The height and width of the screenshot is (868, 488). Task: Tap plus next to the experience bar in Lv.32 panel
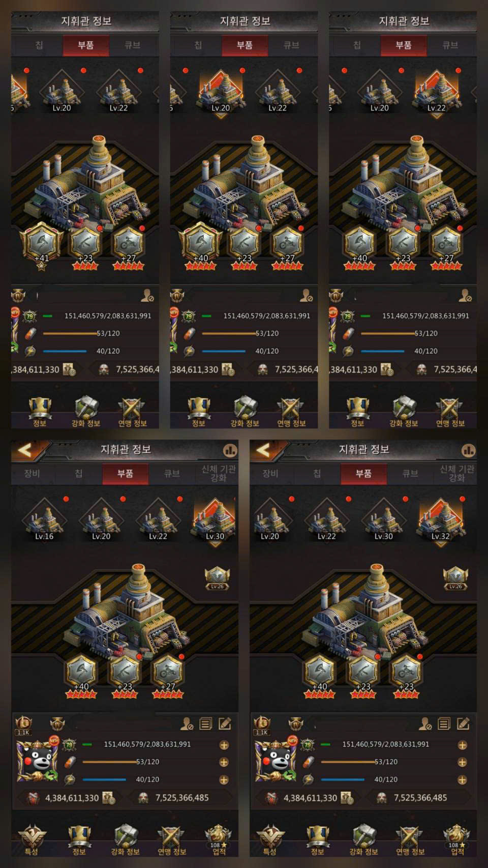[x=462, y=745]
